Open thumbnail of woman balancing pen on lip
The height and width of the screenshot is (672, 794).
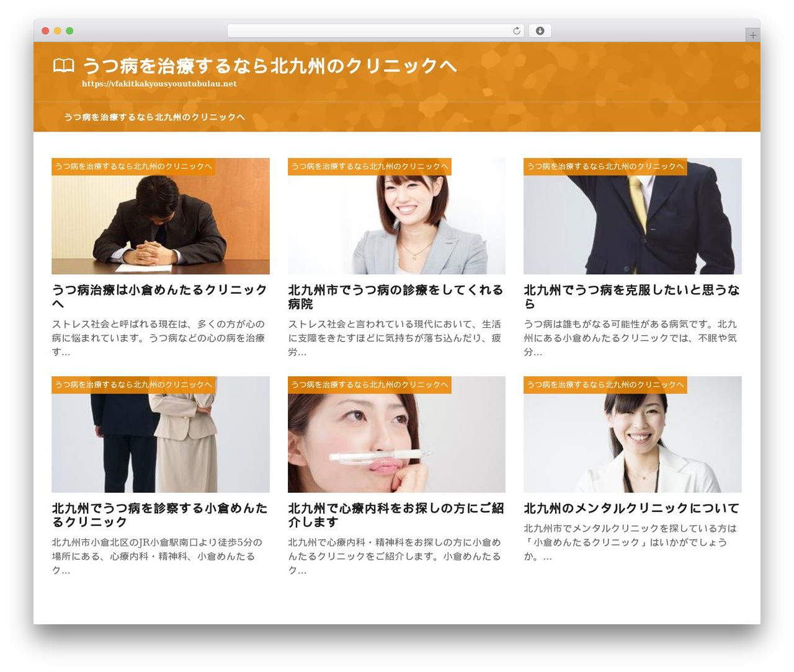tap(396, 434)
